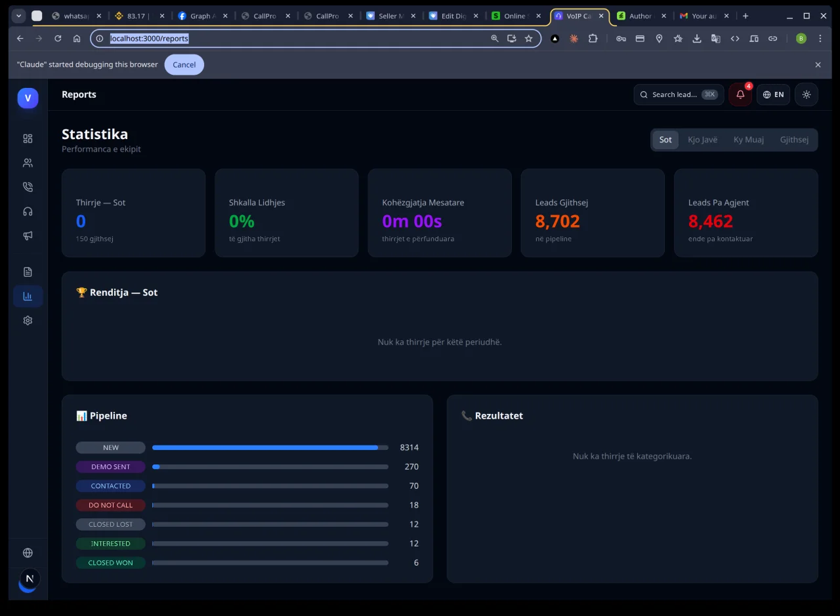Open the browser downloads icon
The image size is (840, 616).
coord(697,39)
